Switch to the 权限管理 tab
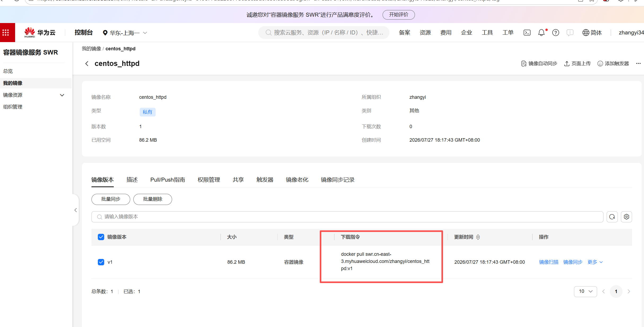 tap(209, 180)
